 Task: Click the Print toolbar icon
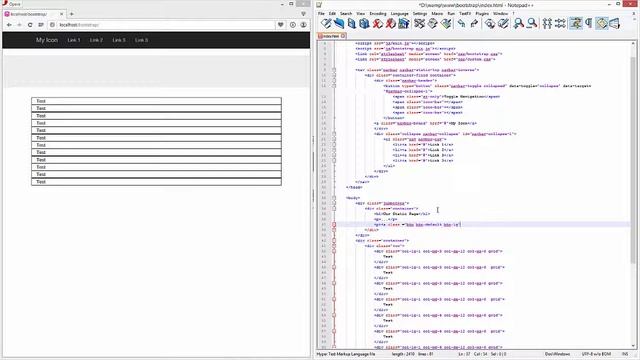pos(403,24)
